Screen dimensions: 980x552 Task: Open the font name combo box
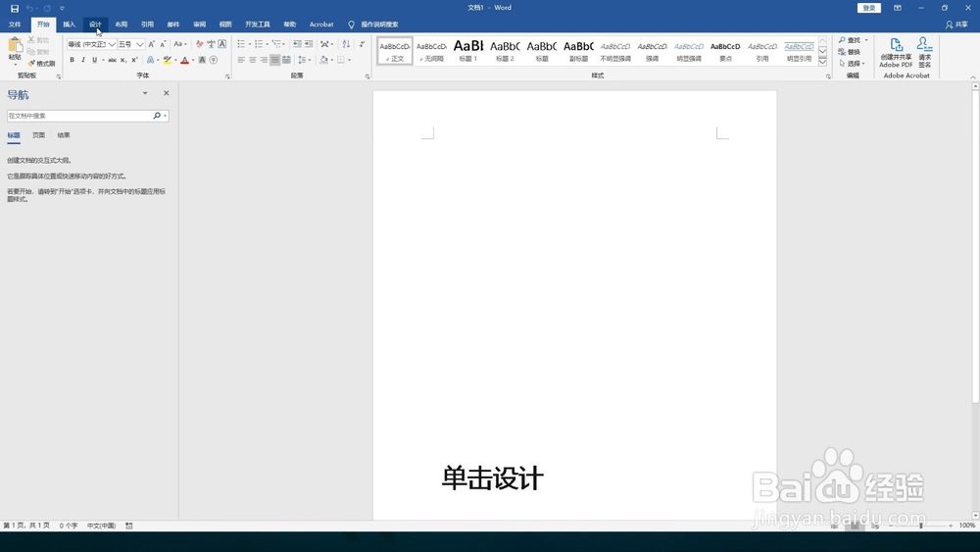pyautogui.click(x=91, y=44)
